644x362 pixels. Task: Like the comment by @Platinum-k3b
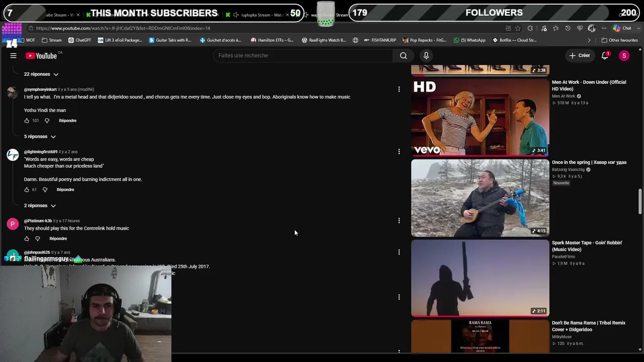27,239
